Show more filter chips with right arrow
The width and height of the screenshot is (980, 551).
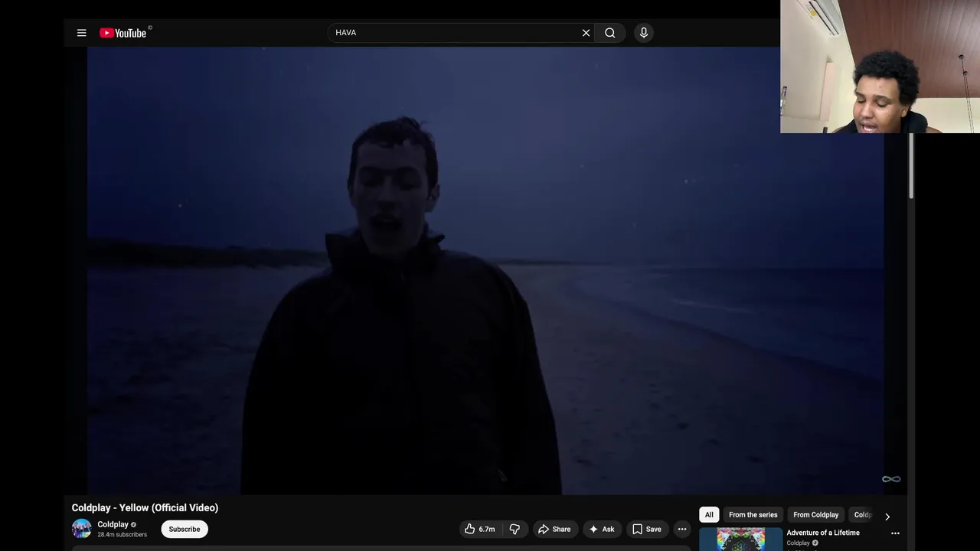pyautogui.click(x=887, y=516)
